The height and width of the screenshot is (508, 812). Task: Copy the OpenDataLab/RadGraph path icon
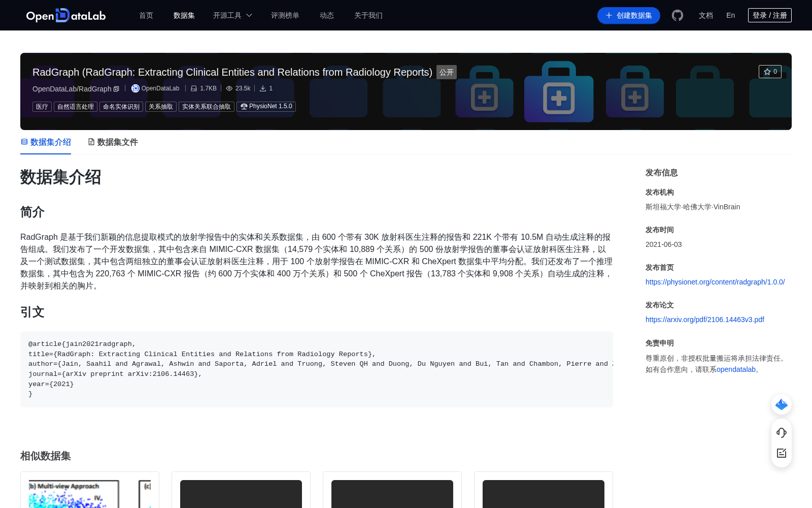[116, 89]
